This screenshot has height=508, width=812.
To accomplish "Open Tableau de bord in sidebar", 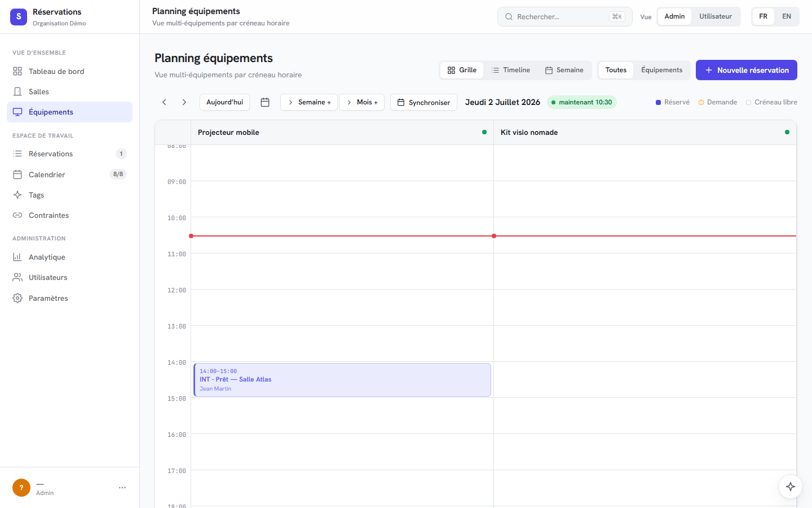I will (69, 71).
